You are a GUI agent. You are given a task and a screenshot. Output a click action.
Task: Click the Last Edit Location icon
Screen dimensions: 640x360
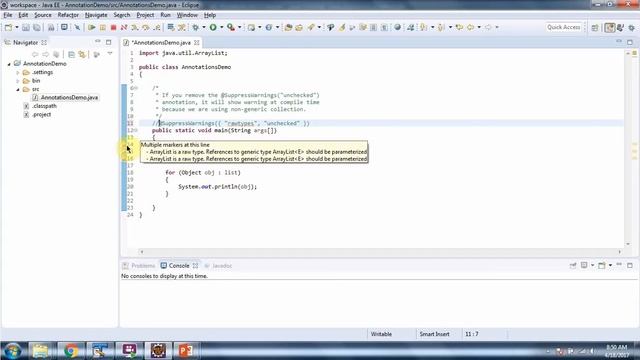tap(459, 27)
